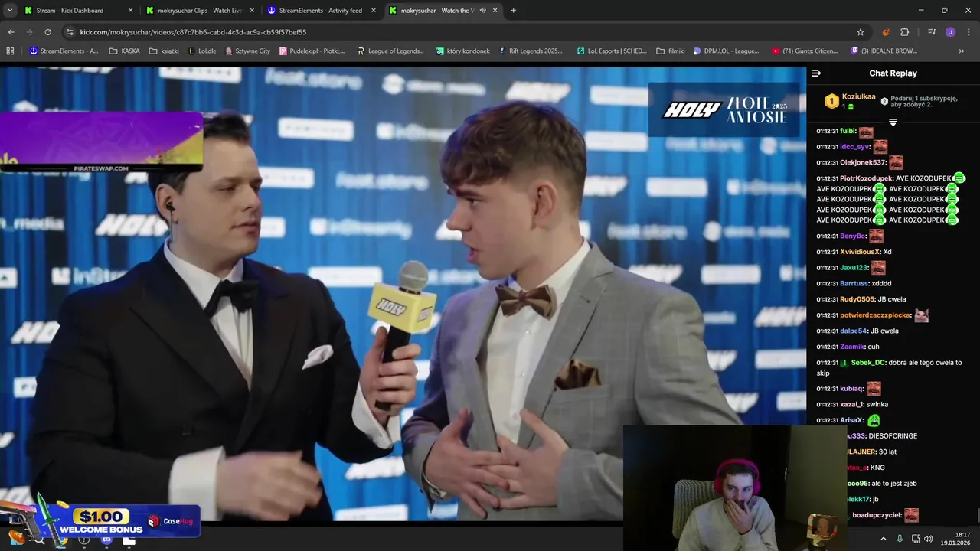Click username xazai_1 in chat
Screen dimensions: 980x551
(x=851, y=405)
